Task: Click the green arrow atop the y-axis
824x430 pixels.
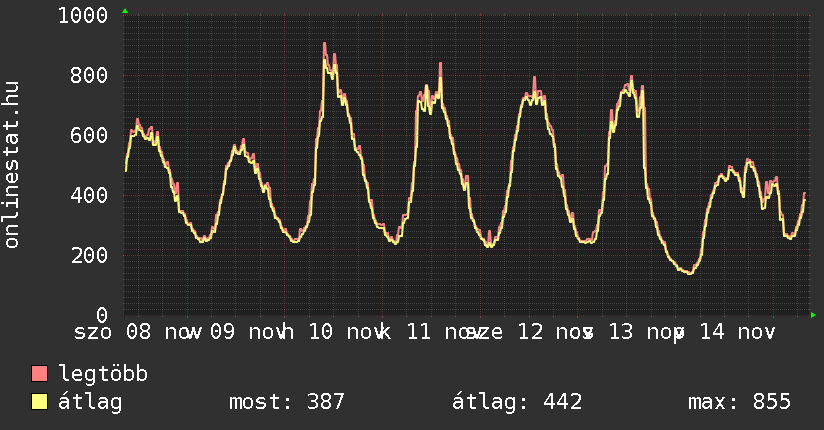Action: coord(124,11)
